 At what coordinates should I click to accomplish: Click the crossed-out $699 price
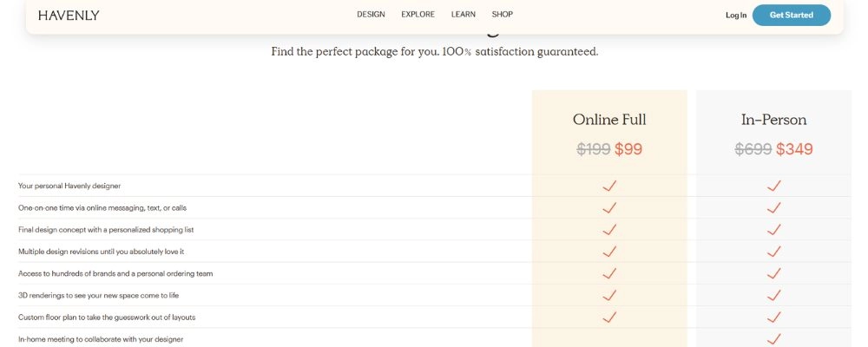(753, 149)
